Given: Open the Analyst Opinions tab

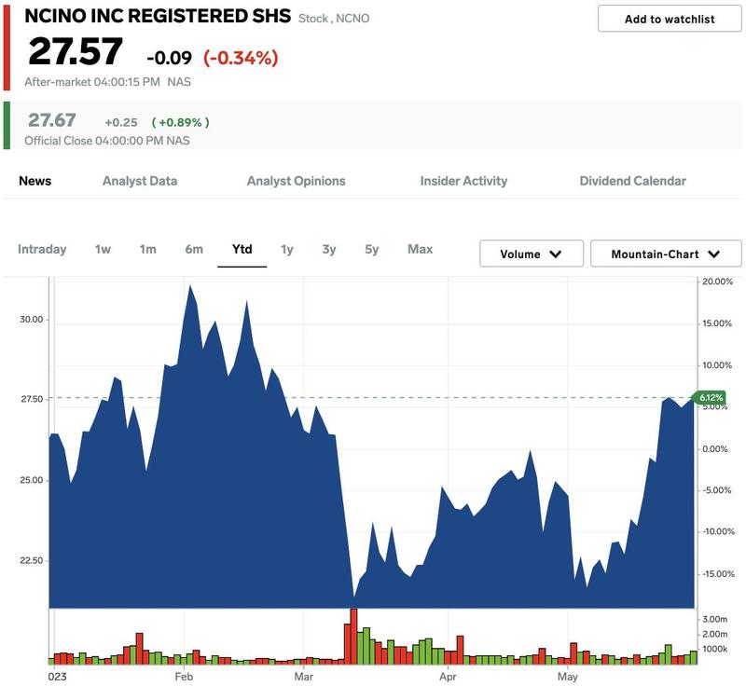Looking at the screenshot, I should (296, 181).
